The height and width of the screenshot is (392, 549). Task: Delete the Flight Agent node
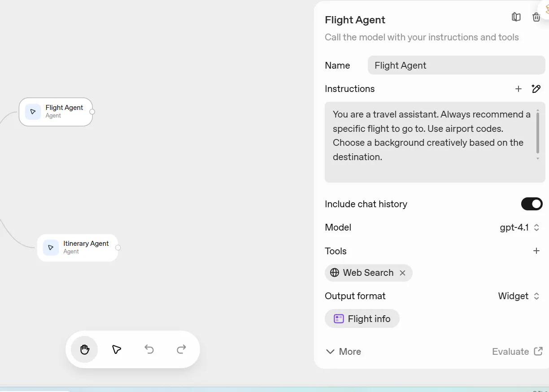pos(536,17)
